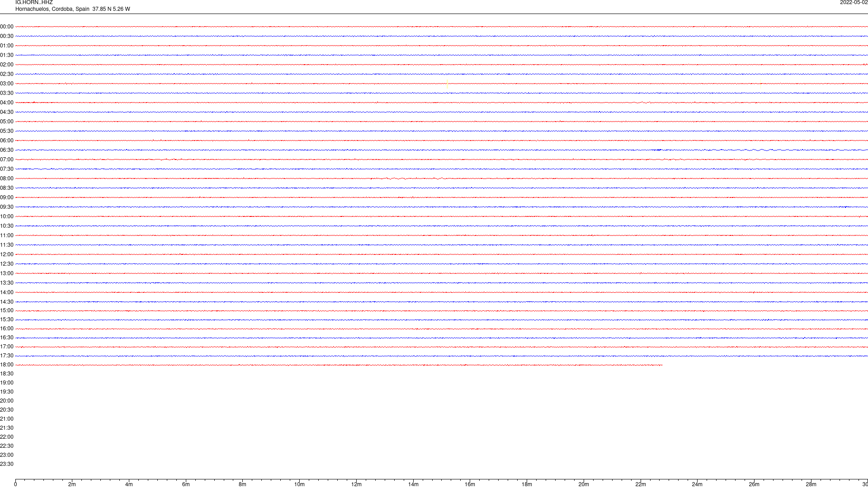The image size is (868, 488).
Task: Click the 22m tick on the time axis
Action: coord(641,484)
